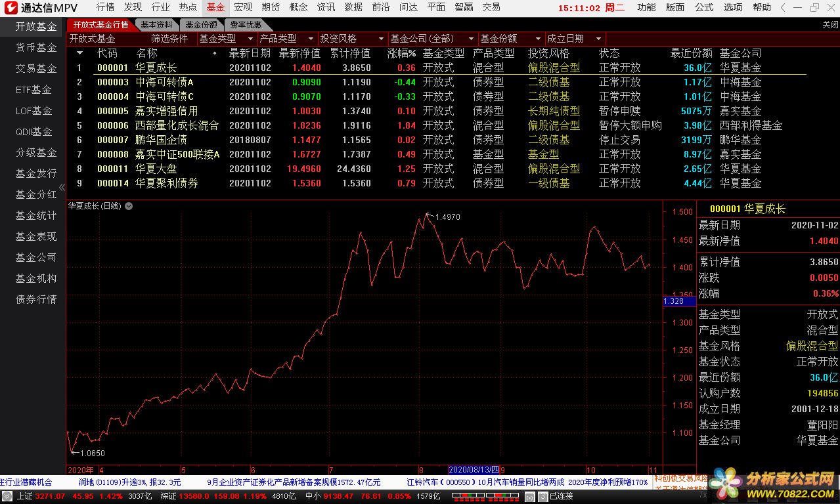Screen dimensions: 840x504
Task: Open the 投资风格 filter dropdown
Action: (352, 39)
